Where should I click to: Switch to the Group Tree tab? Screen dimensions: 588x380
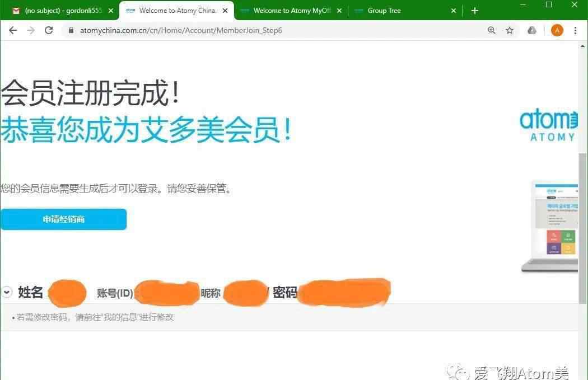click(x=405, y=11)
